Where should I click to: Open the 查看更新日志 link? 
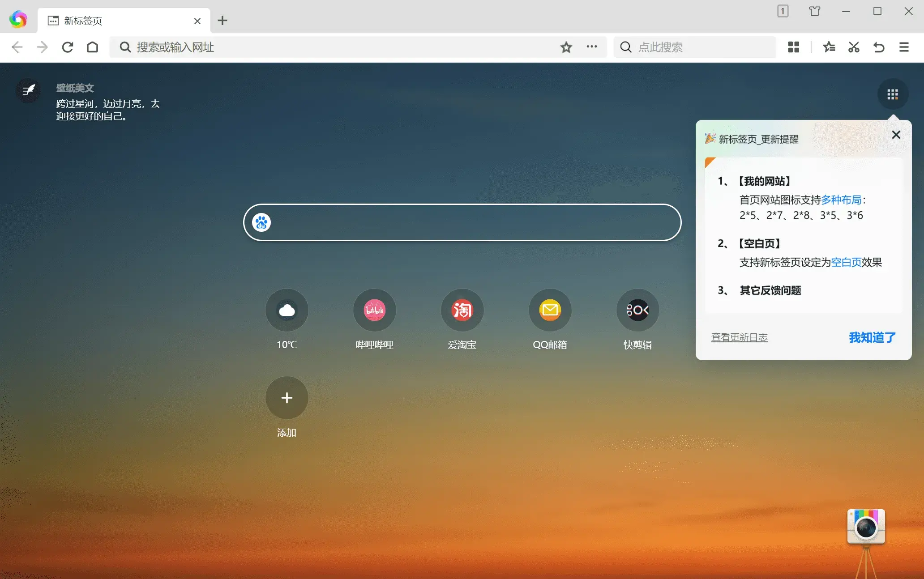coord(740,337)
